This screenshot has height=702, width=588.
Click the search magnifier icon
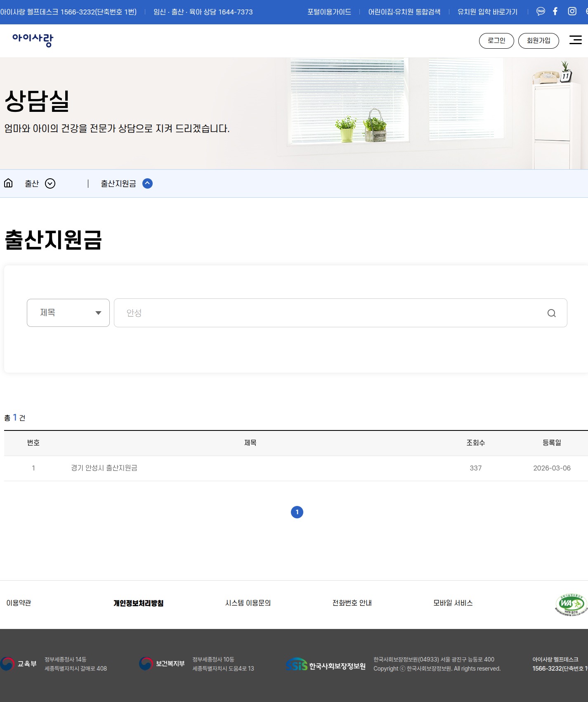coord(551,313)
